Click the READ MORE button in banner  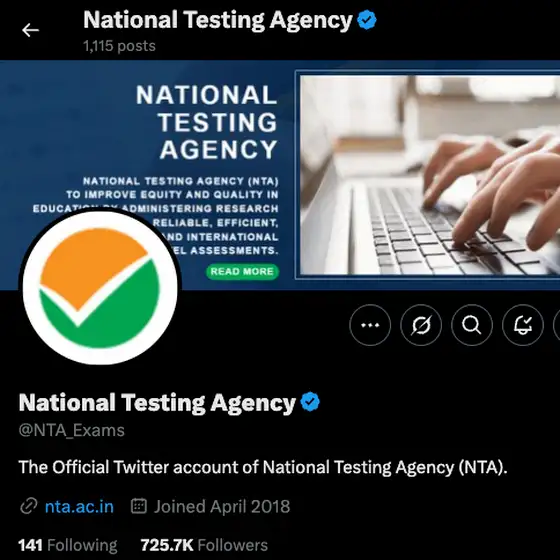tap(242, 271)
